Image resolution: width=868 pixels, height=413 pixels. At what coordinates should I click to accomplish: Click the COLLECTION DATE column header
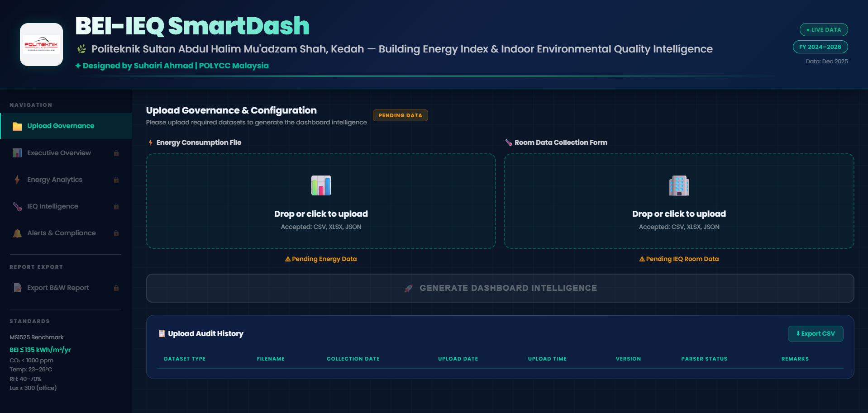(353, 359)
